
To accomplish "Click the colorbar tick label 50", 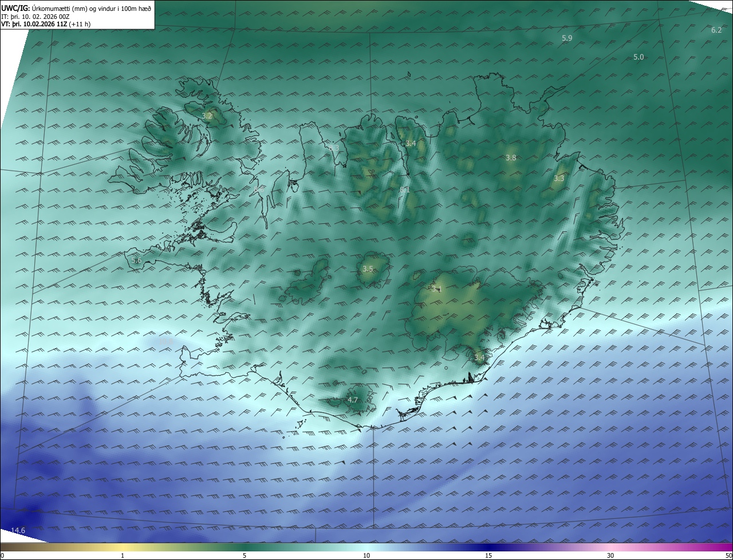I will pos(728,555).
